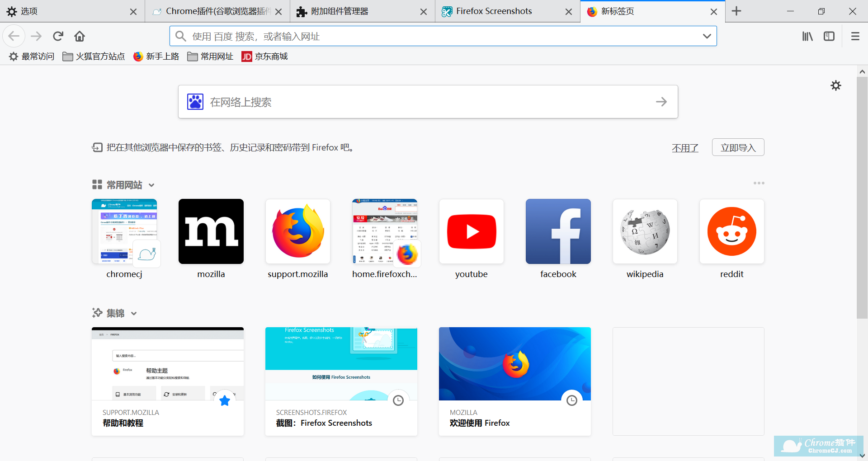Collapse the 常用网站 section
This screenshot has height=461, width=868.
(x=151, y=185)
